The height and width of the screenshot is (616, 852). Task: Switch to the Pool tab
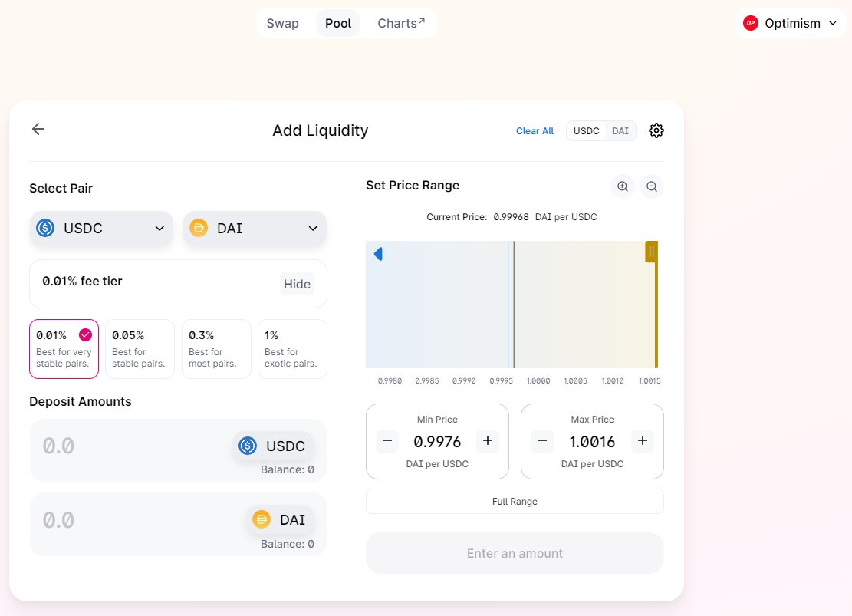click(x=338, y=23)
